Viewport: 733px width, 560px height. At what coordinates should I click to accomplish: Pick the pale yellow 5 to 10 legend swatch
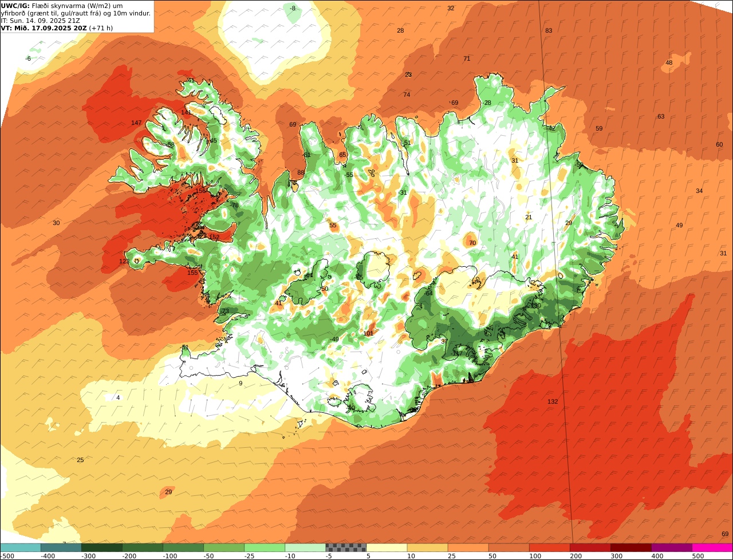tap(387, 547)
